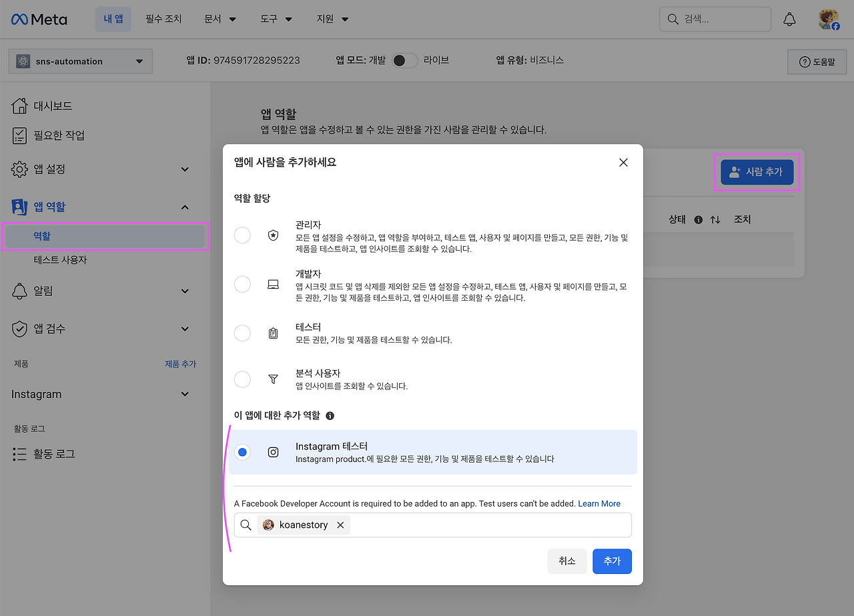Open the profile avatar menu
Screen dimensions: 854x616
click(829, 19)
